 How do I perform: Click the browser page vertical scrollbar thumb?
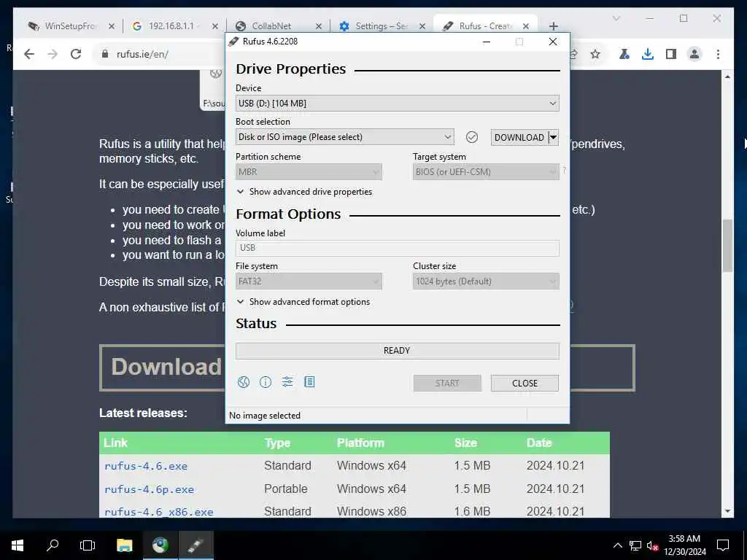(727, 246)
